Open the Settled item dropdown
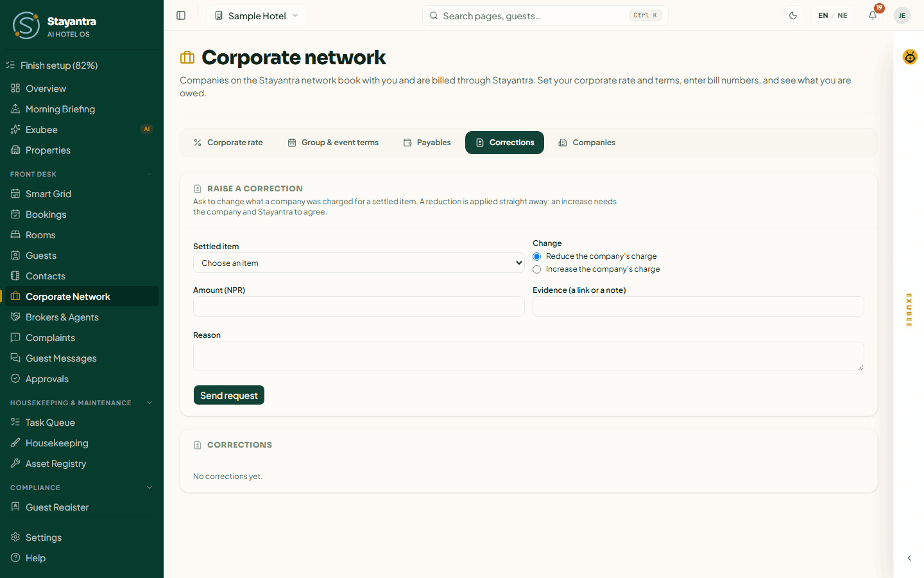924x578 pixels. [359, 263]
